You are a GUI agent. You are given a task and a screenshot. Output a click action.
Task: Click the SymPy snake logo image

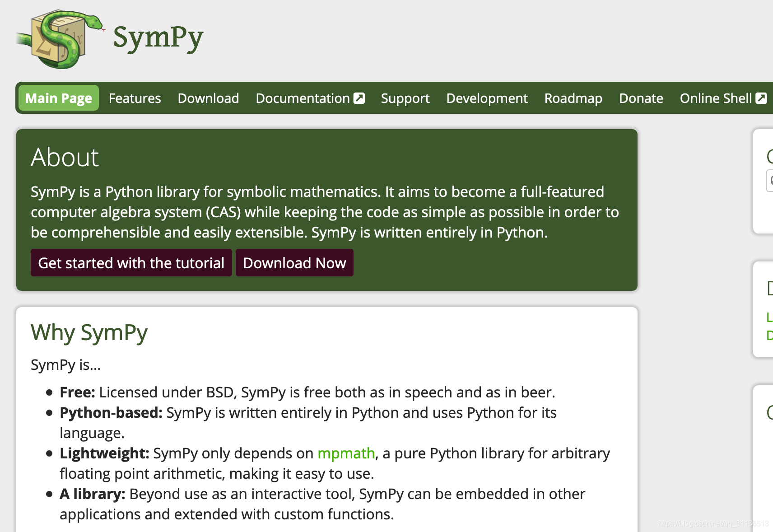click(61, 39)
